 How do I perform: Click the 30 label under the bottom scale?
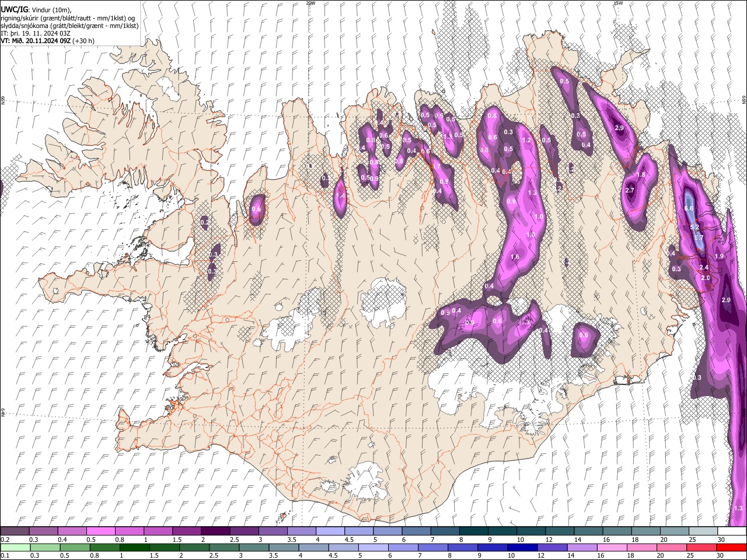721,555
